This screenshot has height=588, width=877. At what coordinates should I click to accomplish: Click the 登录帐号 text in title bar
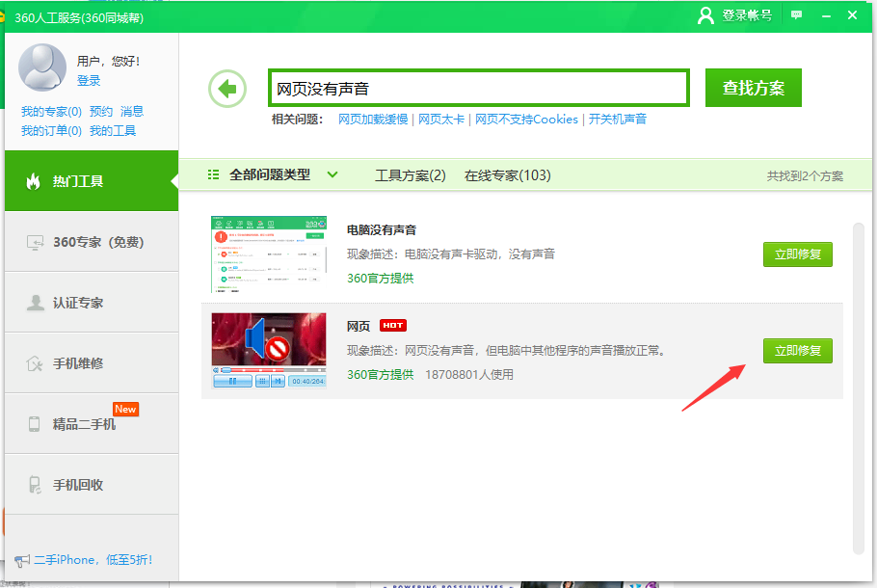[x=747, y=15]
